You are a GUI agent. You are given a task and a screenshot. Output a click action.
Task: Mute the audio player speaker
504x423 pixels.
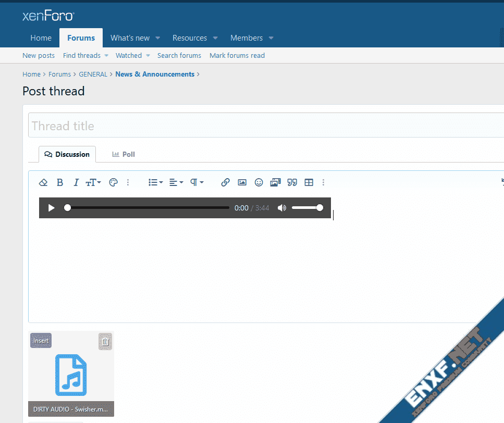tap(282, 208)
